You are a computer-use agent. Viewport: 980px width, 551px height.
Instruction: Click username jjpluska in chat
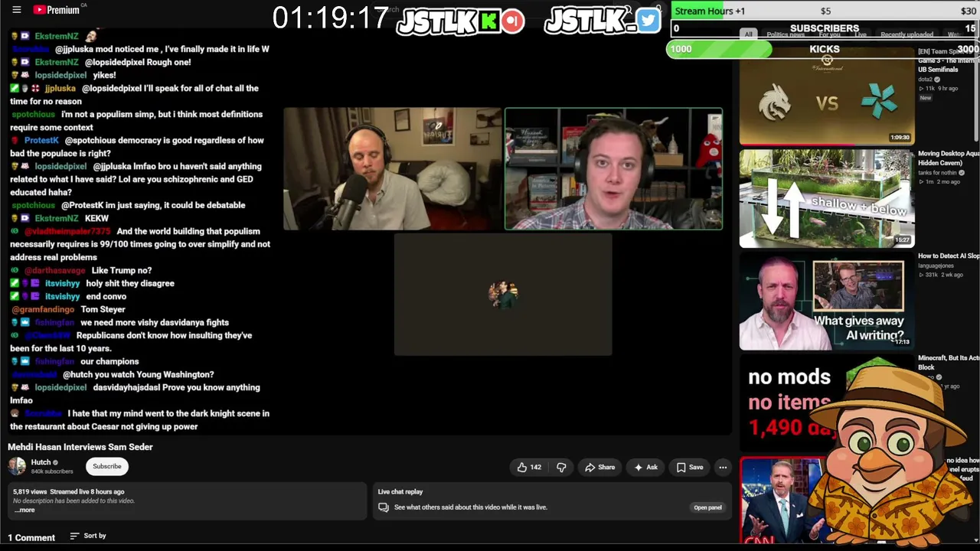pyautogui.click(x=60, y=88)
